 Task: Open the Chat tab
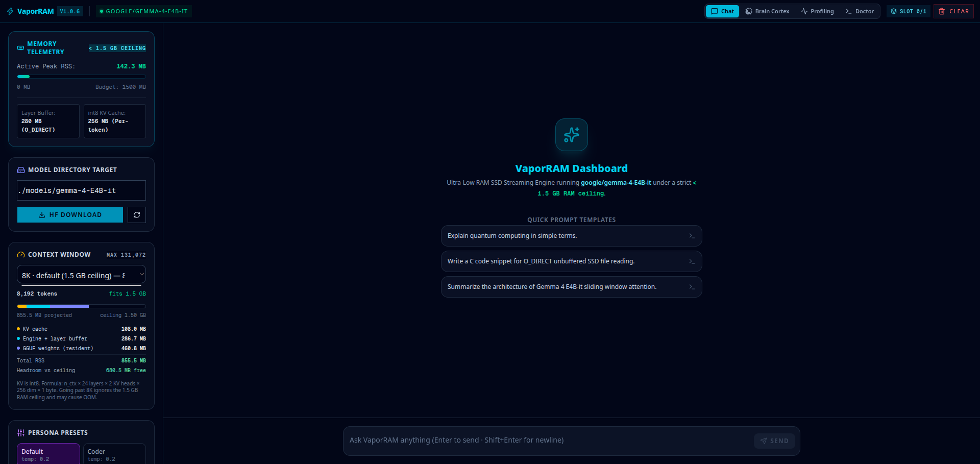[x=722, y=11]
